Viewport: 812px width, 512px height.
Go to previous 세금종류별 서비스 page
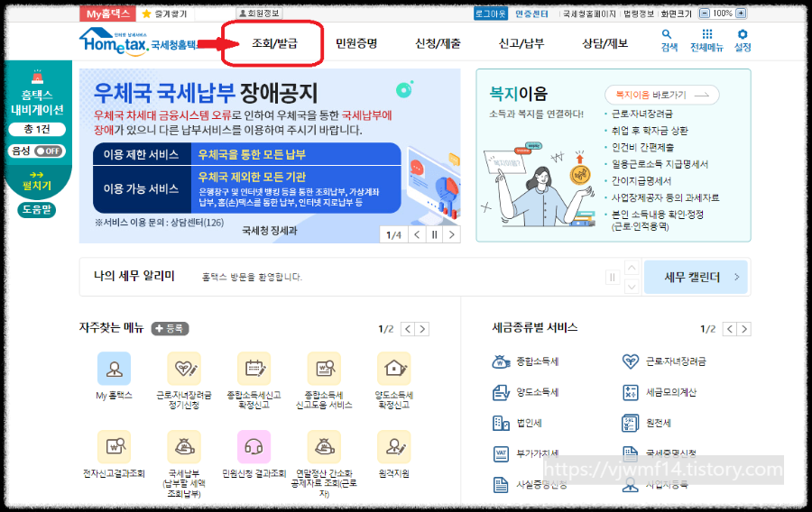click(730, 329)
